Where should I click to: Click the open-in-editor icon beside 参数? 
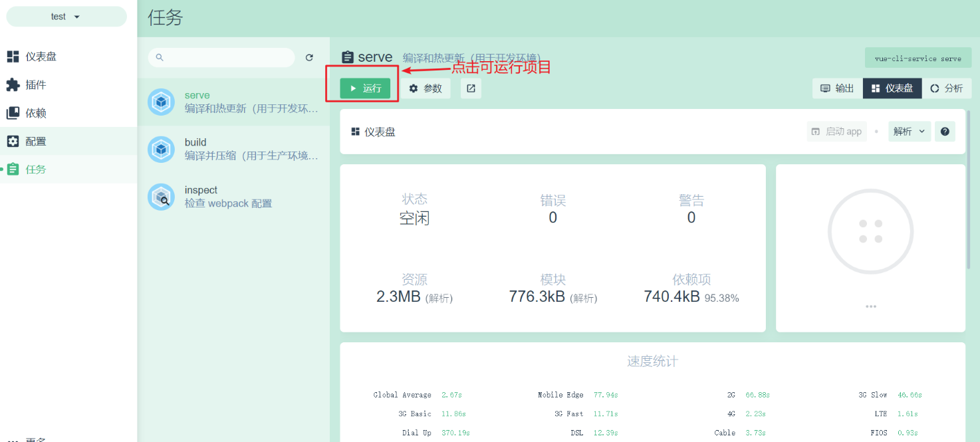click(x=471, y=88)
